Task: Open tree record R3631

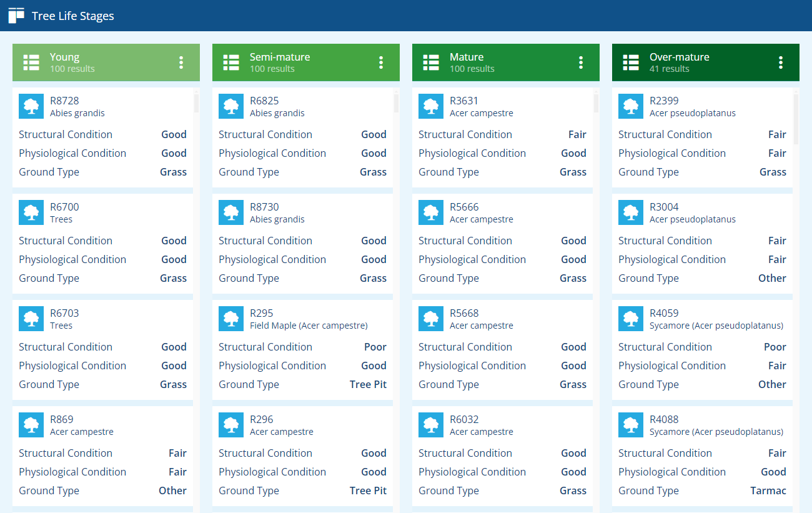Action: [x=502, y=137]
